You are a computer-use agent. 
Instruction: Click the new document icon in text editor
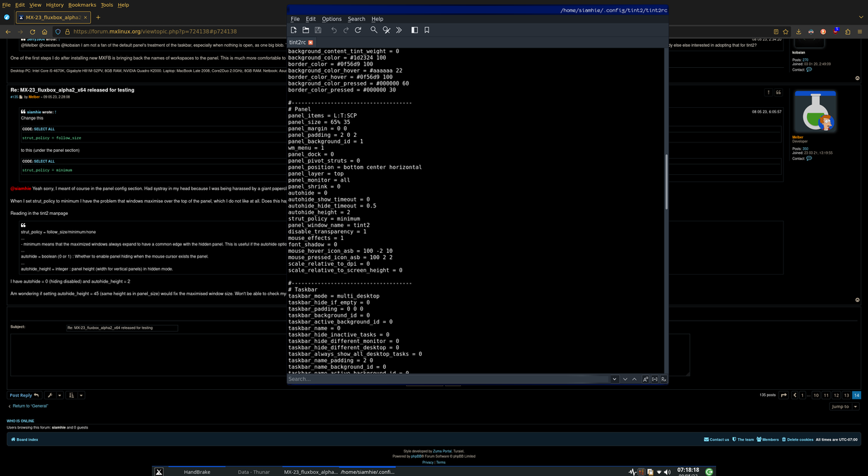coord(294,30)
